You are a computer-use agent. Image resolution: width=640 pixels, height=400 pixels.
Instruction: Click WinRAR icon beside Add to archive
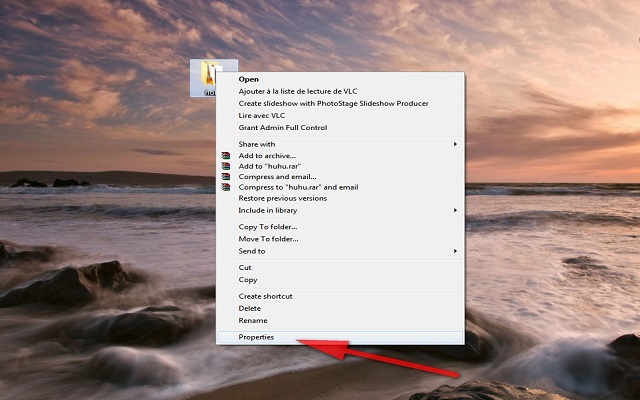(x=226, y=156)
